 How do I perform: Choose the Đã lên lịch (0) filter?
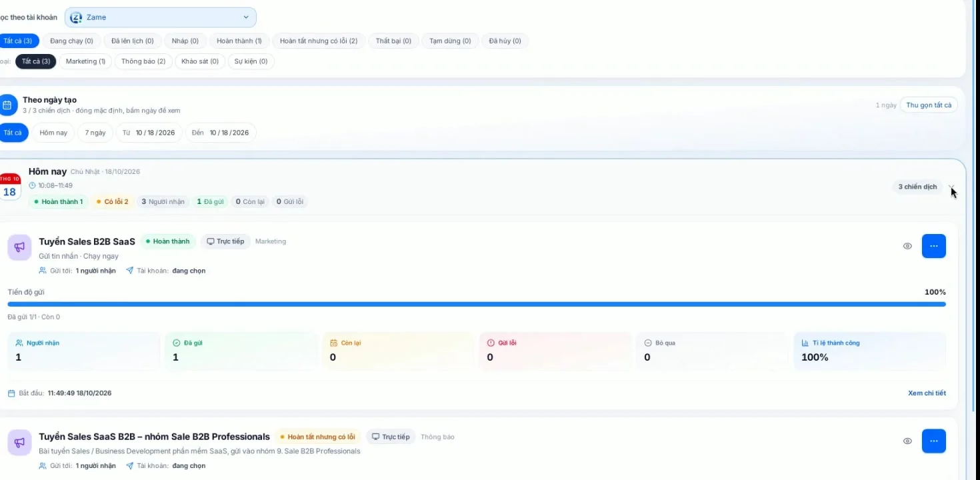tap(133, 41)
